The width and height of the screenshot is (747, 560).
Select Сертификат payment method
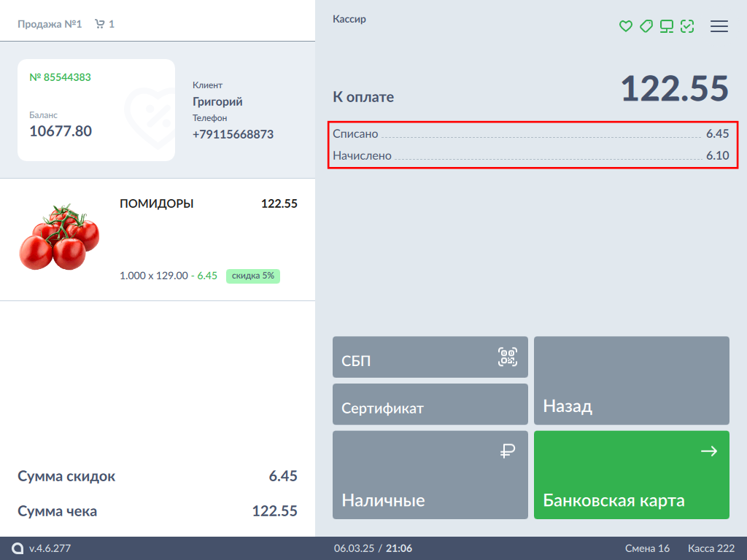click(430, 404)
